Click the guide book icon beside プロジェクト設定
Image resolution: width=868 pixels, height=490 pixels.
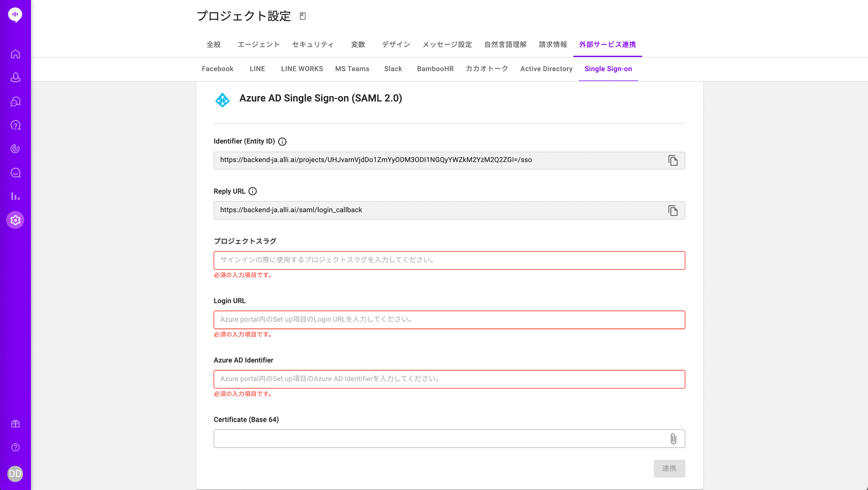(303, 16)
